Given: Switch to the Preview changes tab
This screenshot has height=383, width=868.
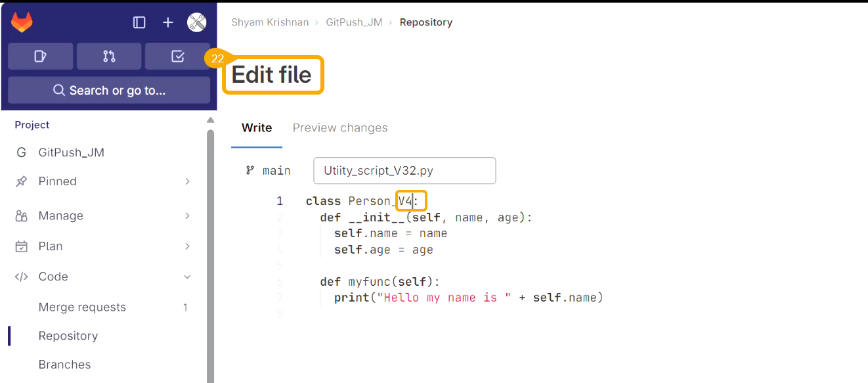Looking at the screenshot, I should pyautogui.click(x=340, y=127).
